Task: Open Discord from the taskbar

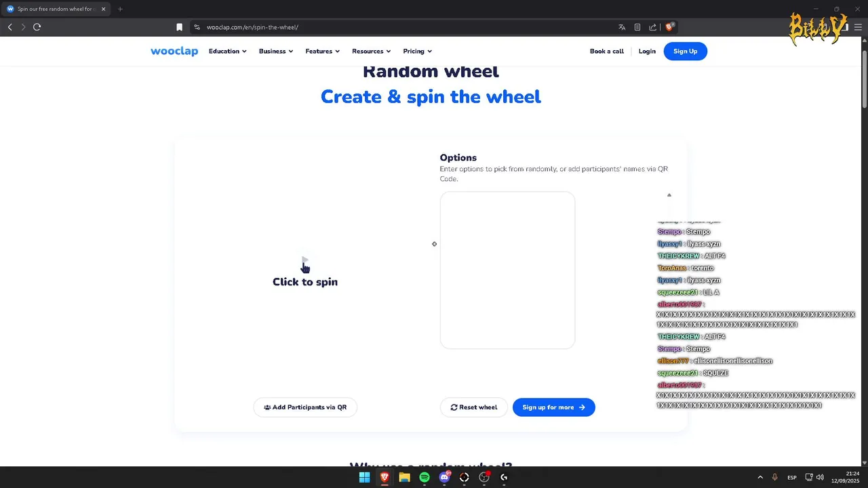Action: tap(444, 477)
